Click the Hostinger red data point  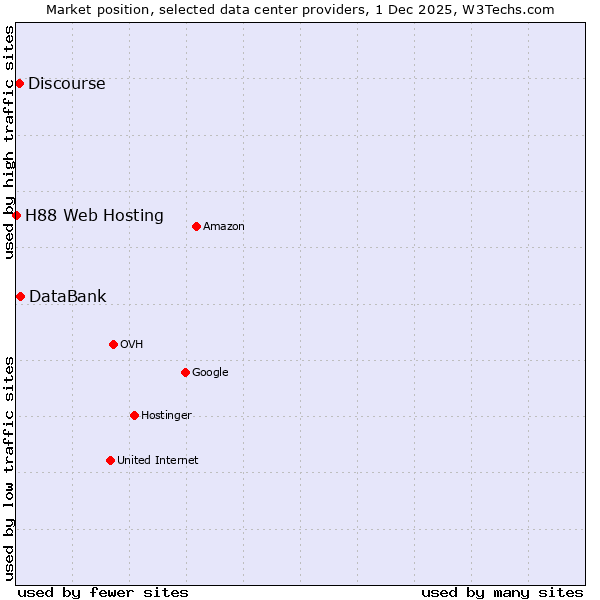point(134,415)
